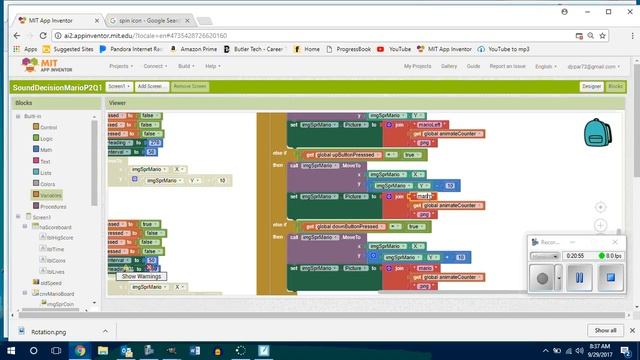Reload the browser page

coord(43,36)
